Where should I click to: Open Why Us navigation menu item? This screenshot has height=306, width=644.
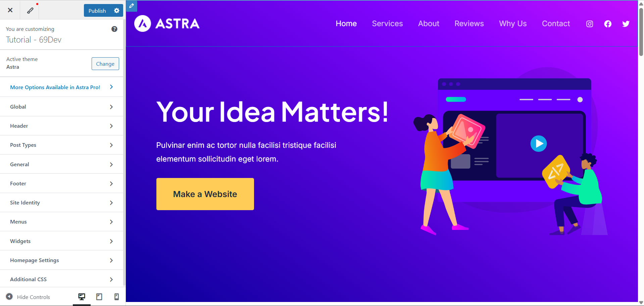point(513,23)
